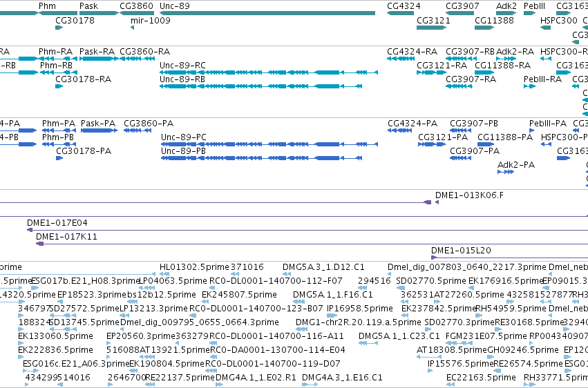588x388 pixels.
Task: Click the CG3860-PA protein label
Action: tap(149, 123)
